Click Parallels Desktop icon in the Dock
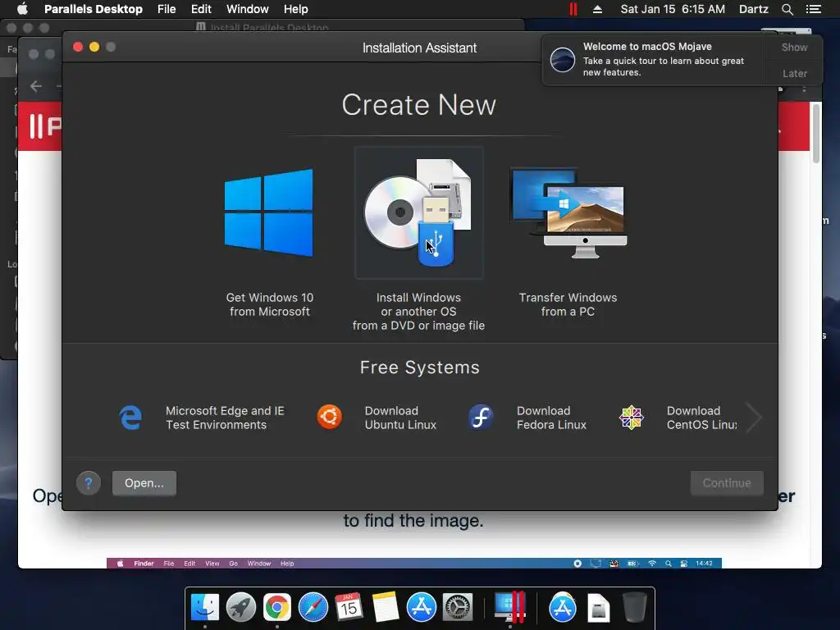 point(510,607)
